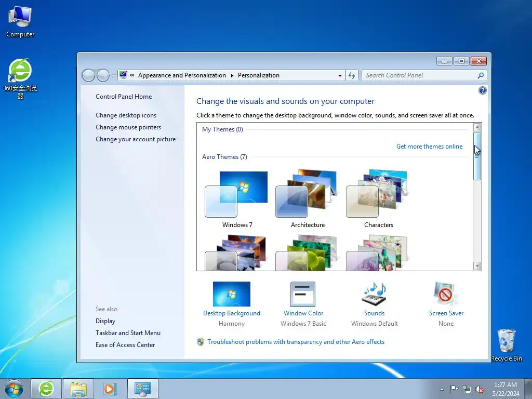Click the Forward navigation button
The height and width of the screenshot is (399, 532).
103,75
